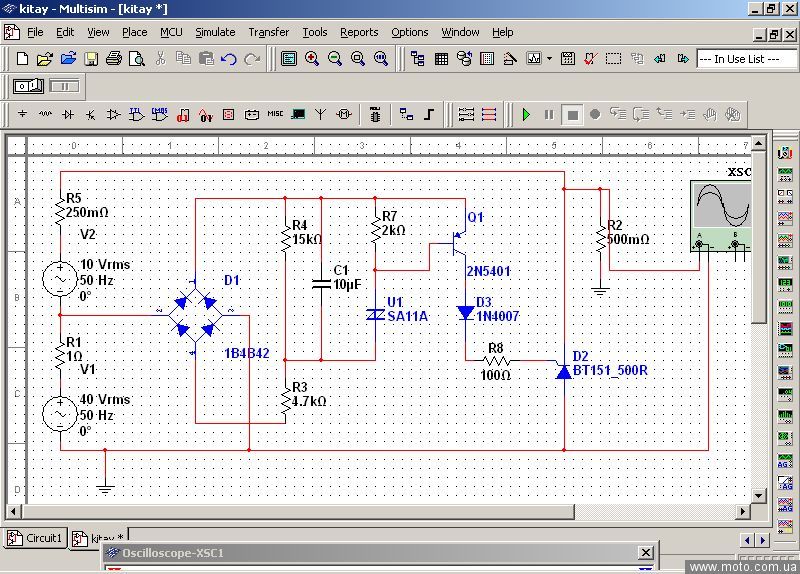Place an RF component (antenna icon)
800x574 pixels.
tap(320, 114)
